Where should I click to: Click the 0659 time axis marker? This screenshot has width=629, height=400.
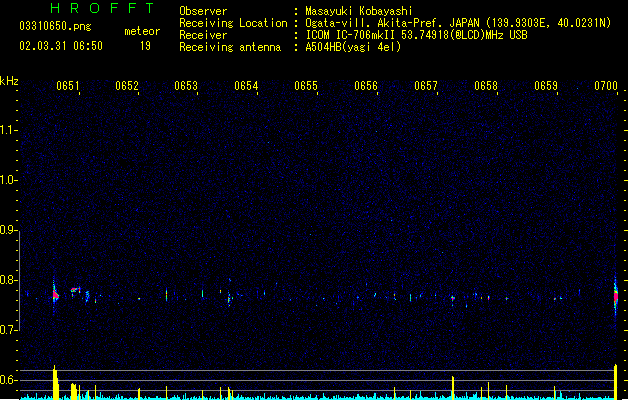point(546,86)
